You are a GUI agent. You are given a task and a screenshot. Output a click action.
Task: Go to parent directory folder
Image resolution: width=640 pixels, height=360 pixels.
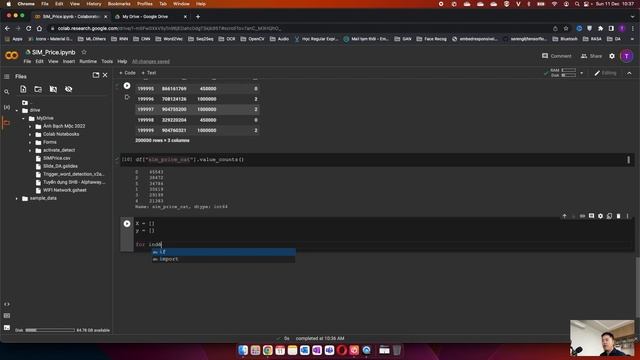point(25,102)
